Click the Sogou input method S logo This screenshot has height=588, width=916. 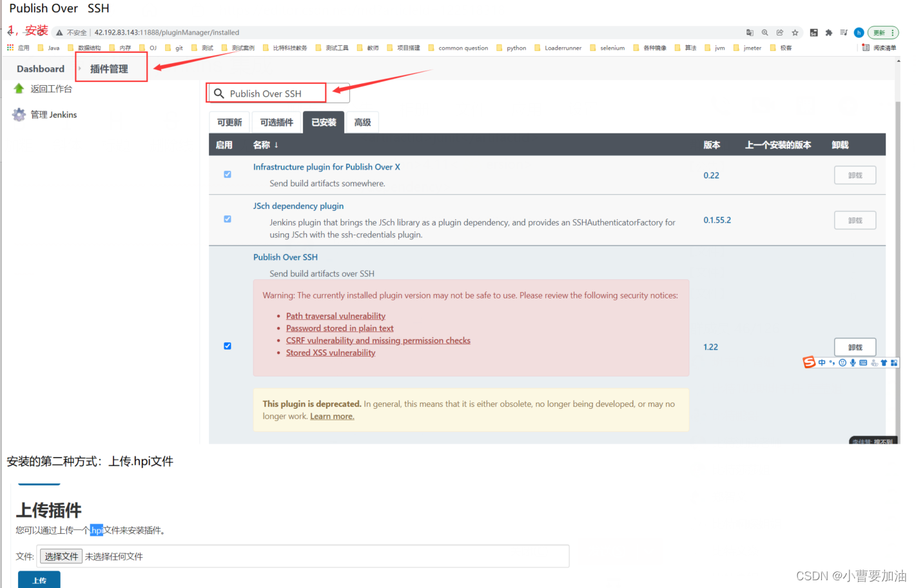809,362
